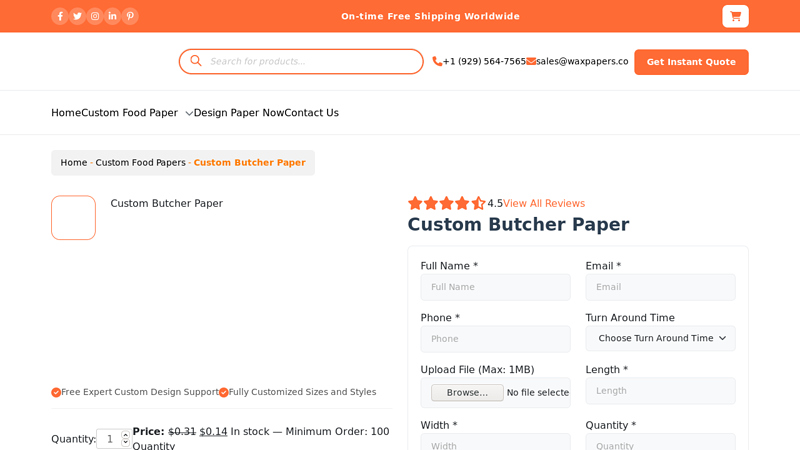Screen dimensions: 800x450
Task: Open the LinkedIn social icon
Action: point(112,16)
